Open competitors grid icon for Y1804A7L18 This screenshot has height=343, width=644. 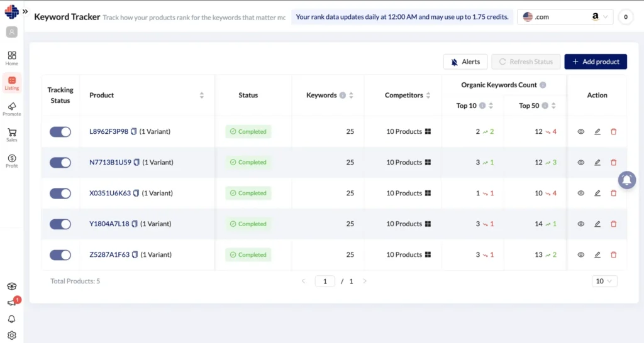428,224
